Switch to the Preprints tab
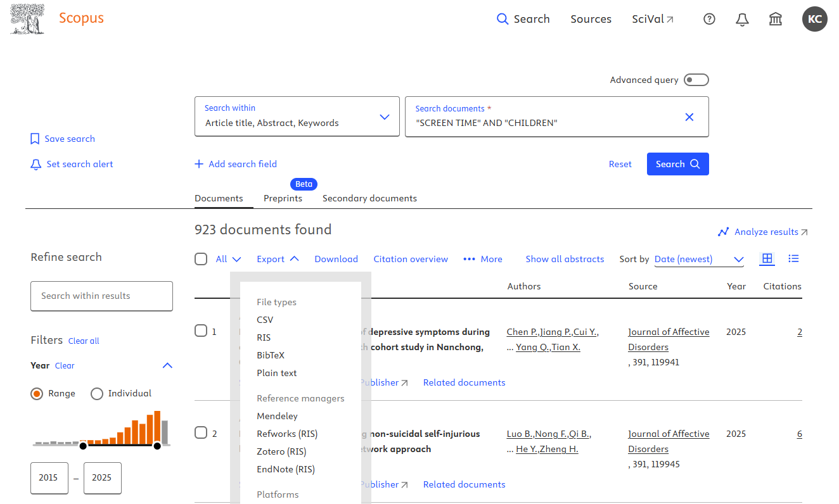Screen dimensions: 839x504 [x=283, y=198]
